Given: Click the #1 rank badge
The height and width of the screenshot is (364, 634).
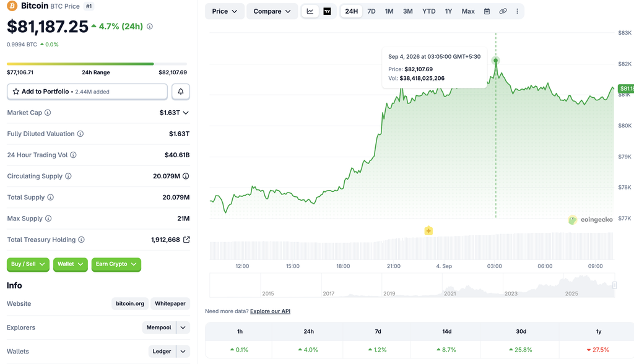Looking at the screenshot, I should pyautogui.click(x=89, y=6).
